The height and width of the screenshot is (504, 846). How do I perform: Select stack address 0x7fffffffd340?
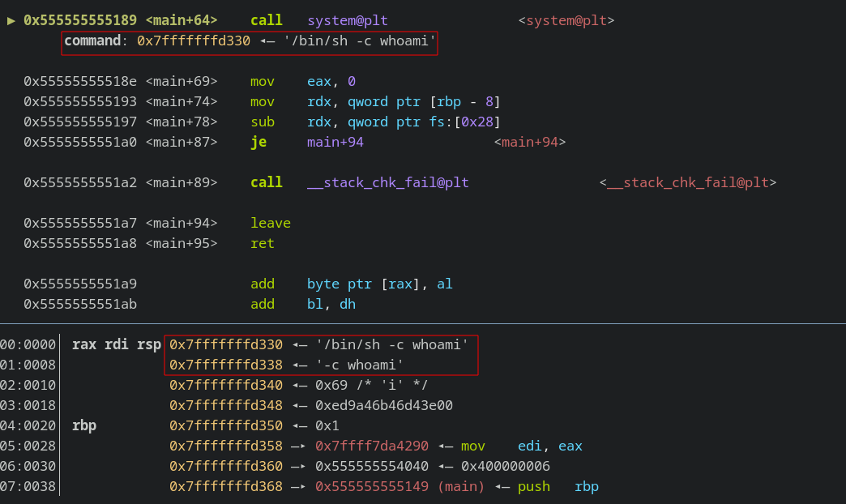pyautogui.click(x=226, y=385)
